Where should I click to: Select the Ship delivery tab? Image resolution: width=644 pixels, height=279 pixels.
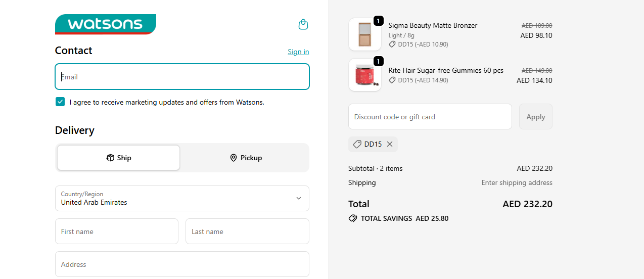118,158
